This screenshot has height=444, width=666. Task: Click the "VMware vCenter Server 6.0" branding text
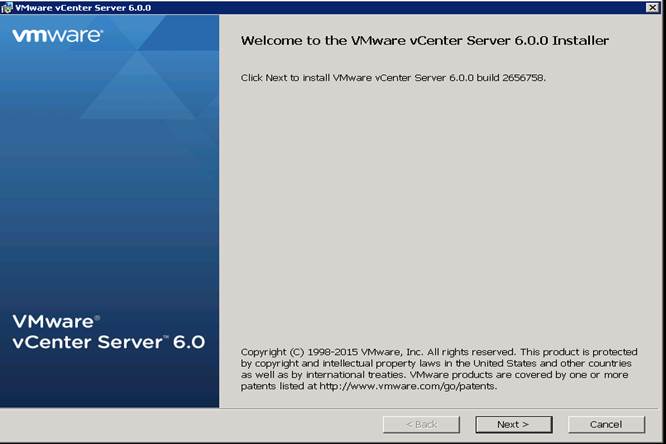[109, 332]
